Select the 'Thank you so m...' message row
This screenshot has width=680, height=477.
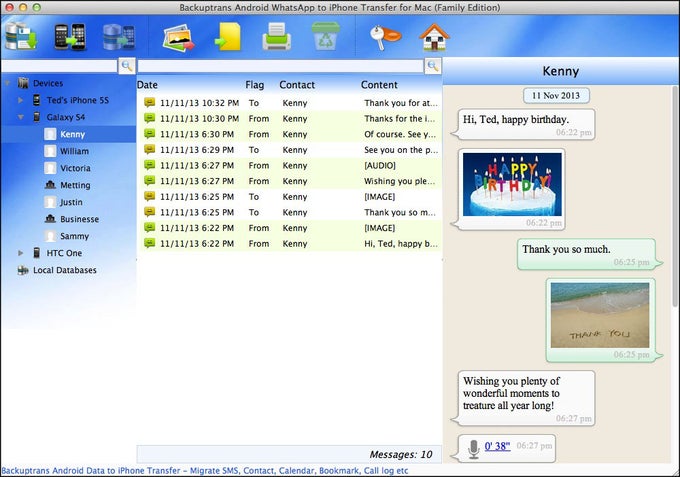point(290,212)
